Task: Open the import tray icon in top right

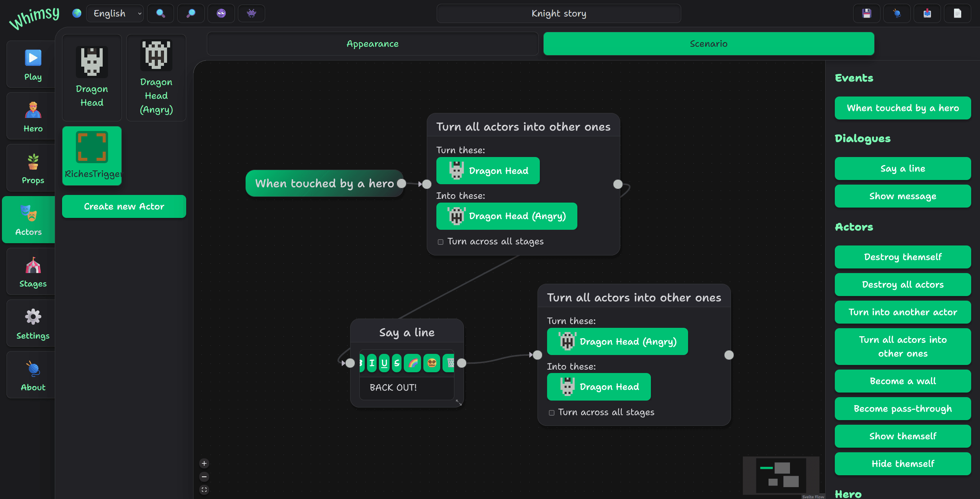Action: (x=927, y=13)
